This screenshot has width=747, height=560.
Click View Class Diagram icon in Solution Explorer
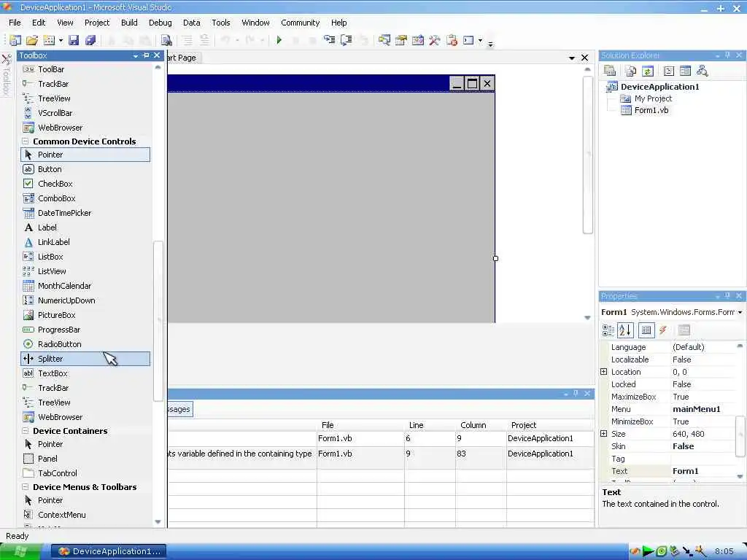[702, 71]
